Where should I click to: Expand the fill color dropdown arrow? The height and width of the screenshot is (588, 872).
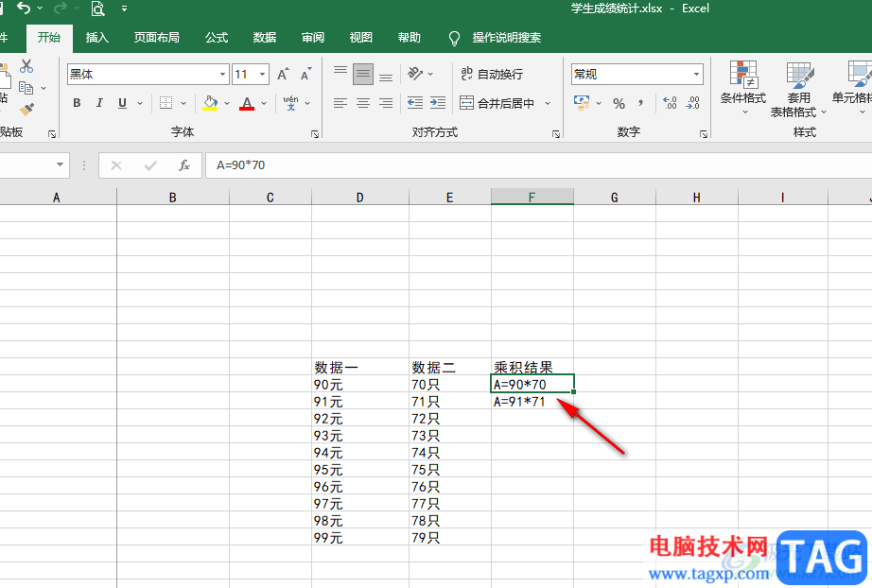[227, 103]
